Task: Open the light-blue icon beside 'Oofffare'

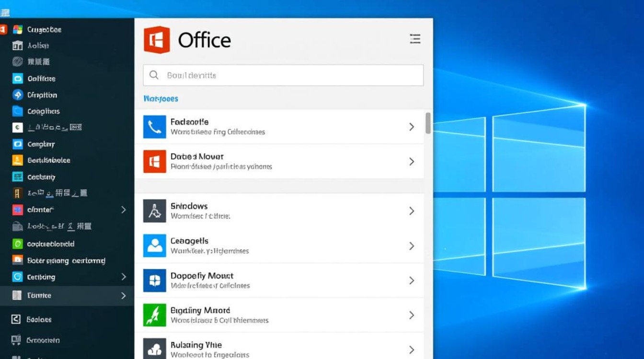Action: [18, 79]
